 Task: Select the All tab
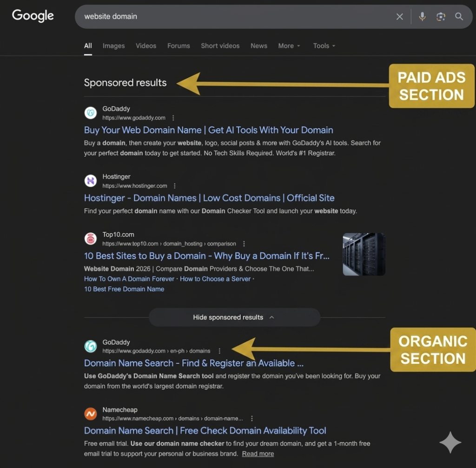88,46
